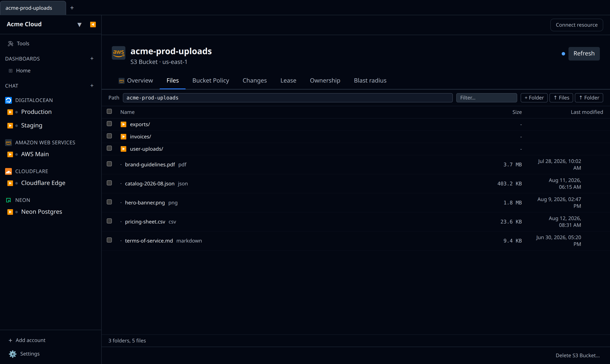
Task: Open hero-banner.png file name
Action: (x=145, y=203)
